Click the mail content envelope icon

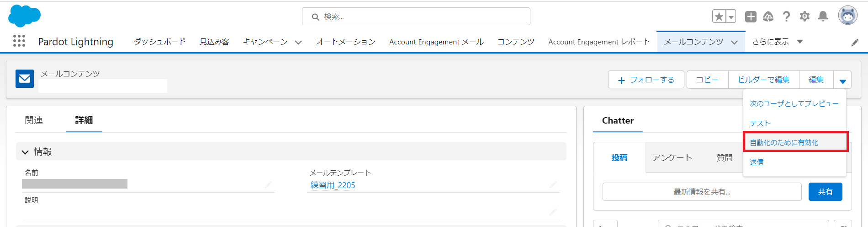coord(25,79)
